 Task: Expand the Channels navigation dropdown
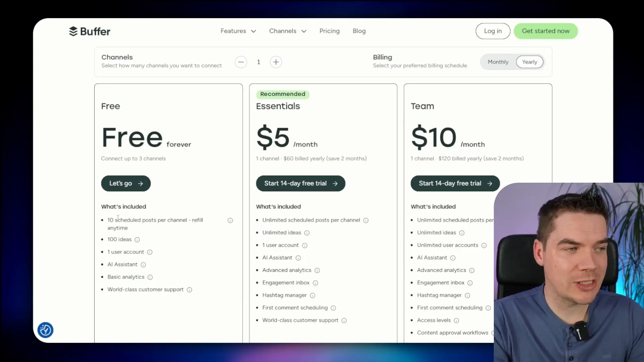pos(288,31)
